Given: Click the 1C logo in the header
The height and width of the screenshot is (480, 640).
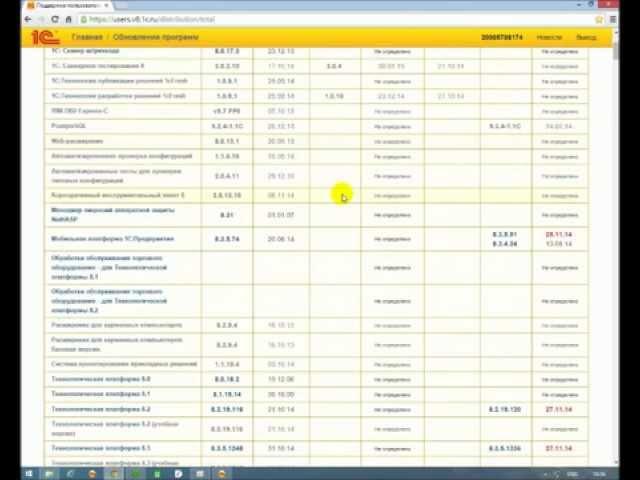Looking at the screenshot, I should point(42,37).
